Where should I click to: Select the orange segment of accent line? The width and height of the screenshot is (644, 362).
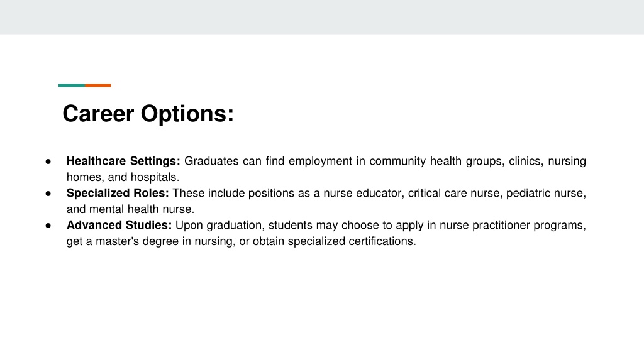[98, 85]
